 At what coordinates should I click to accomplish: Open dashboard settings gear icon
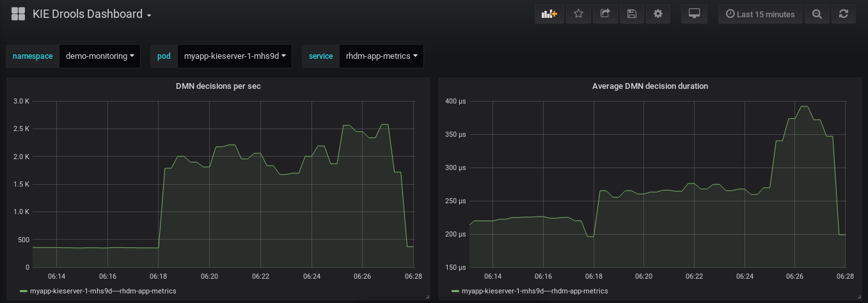658,14
